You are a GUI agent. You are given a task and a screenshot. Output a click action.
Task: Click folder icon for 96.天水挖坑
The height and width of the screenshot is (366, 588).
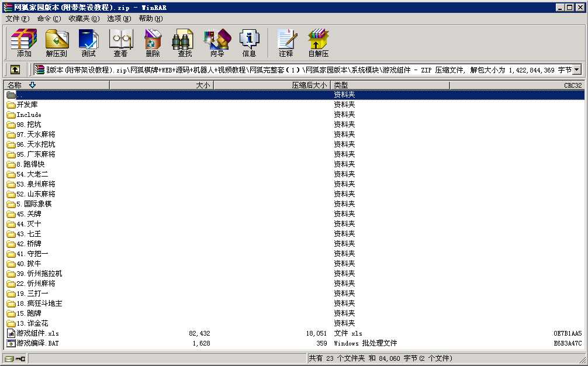(x=11, y=144)
